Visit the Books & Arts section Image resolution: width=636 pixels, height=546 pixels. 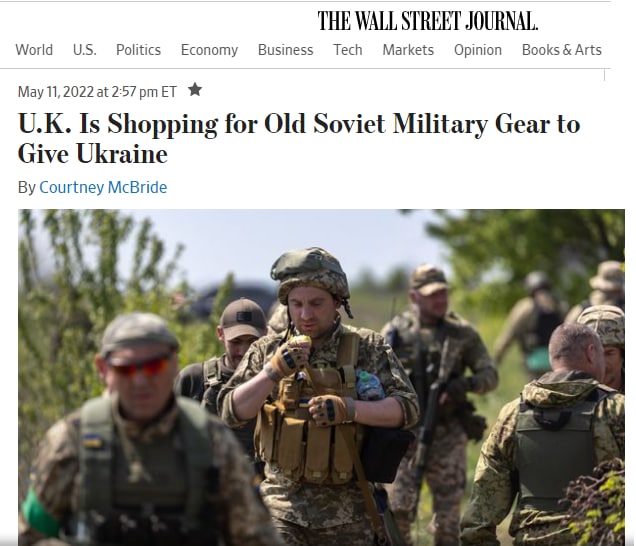point(561,50)
